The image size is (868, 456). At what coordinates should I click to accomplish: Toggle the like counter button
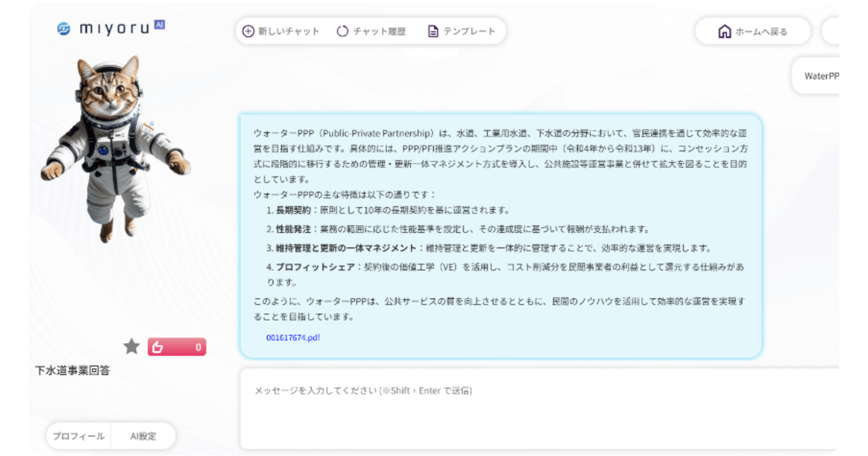[x=177, y=347]
